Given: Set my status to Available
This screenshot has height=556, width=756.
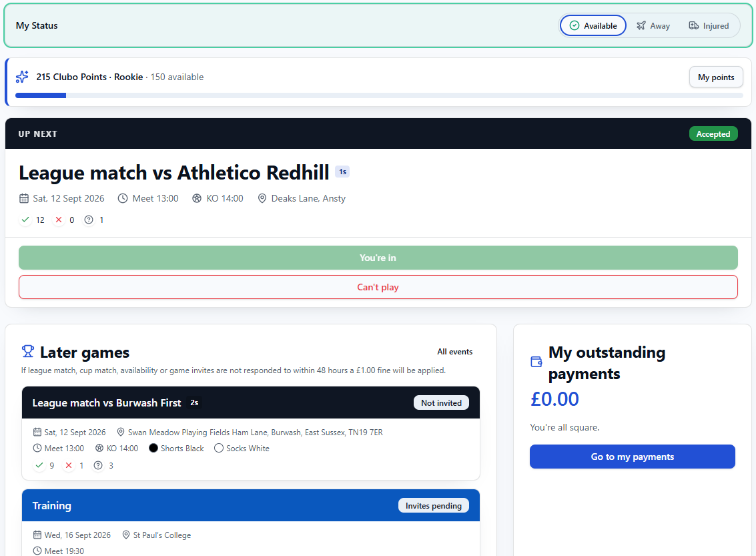Looking at the screenshot, I should 593,25.
